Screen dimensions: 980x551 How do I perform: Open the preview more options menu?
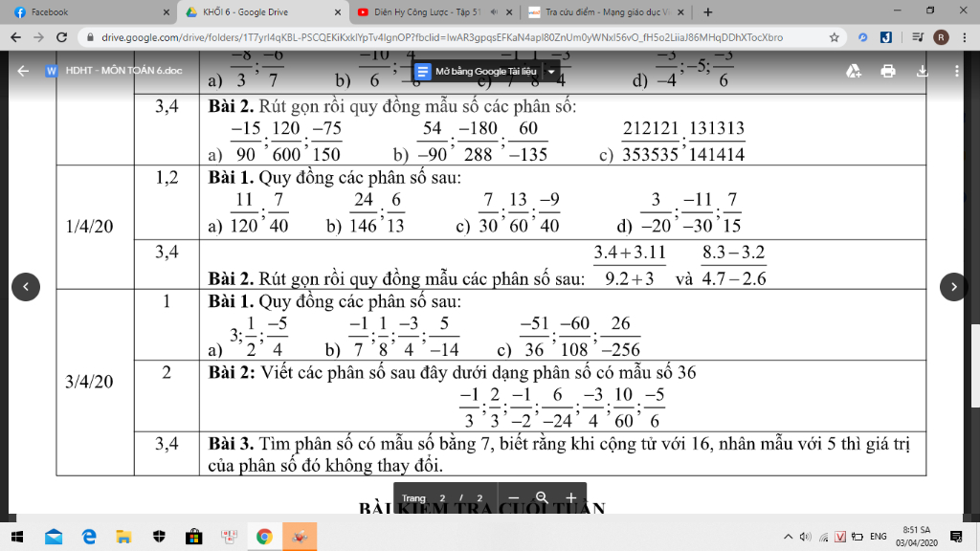pos(956,71)
